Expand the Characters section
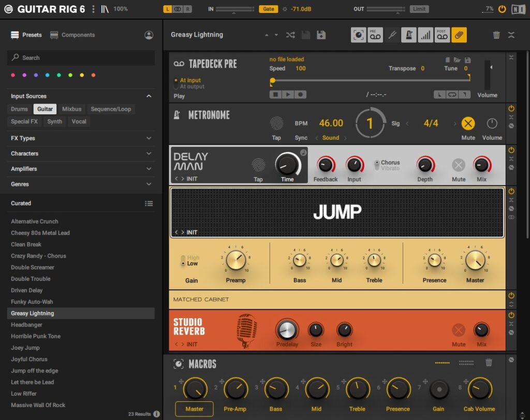Viewport: 530px width, 420px height. pos(149,154)
